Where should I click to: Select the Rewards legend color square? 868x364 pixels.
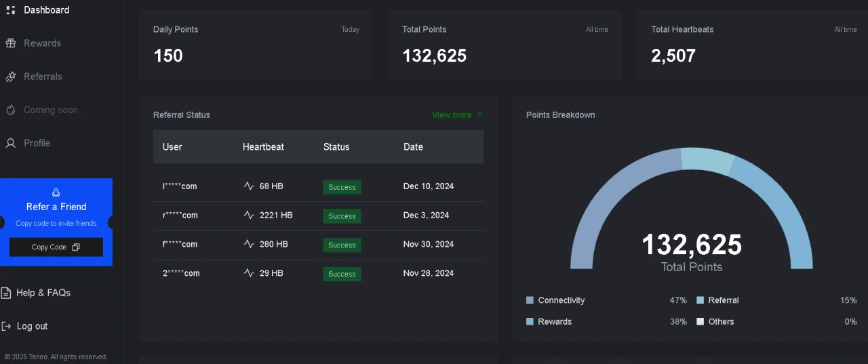point(530,321)
